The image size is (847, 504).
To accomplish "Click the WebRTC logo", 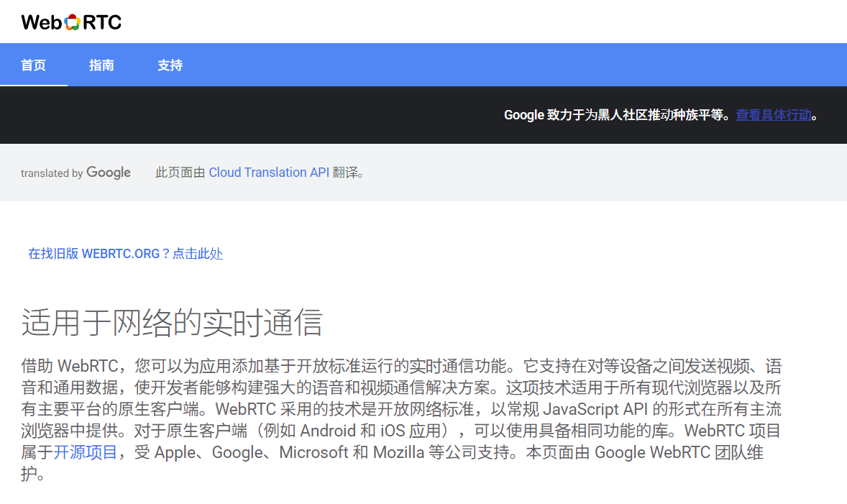I will coord(71,22).
